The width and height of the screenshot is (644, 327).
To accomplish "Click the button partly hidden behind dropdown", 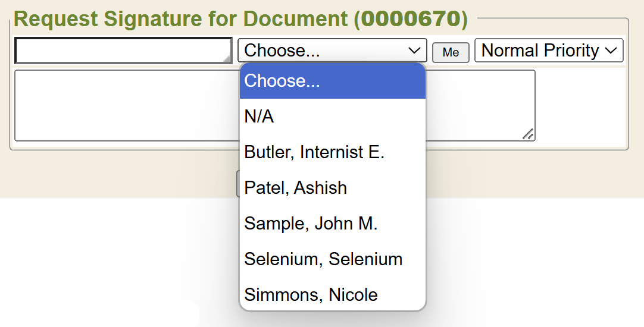I will point(237,184).
